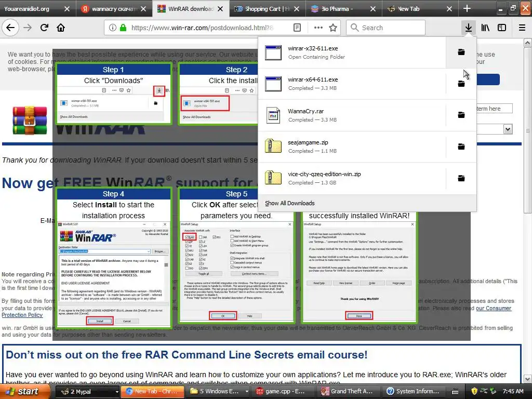Open the Consumer Protection Policy link

point(494,308)
